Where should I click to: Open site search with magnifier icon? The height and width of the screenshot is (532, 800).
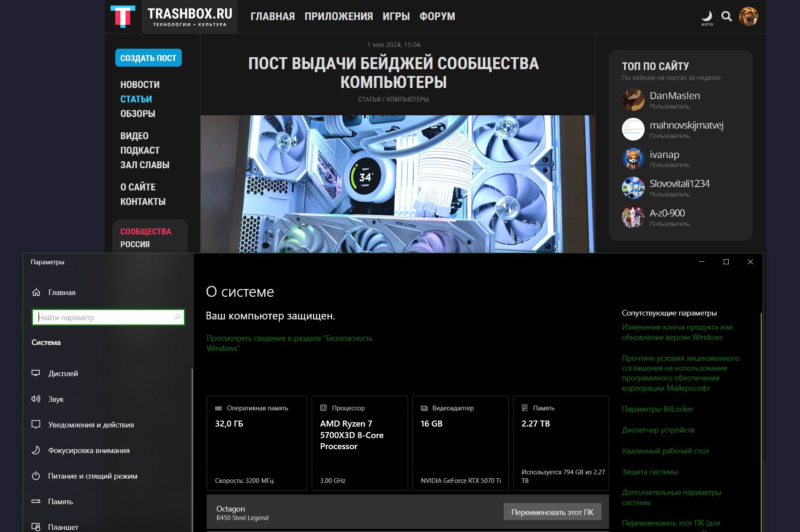coord(727,16)
